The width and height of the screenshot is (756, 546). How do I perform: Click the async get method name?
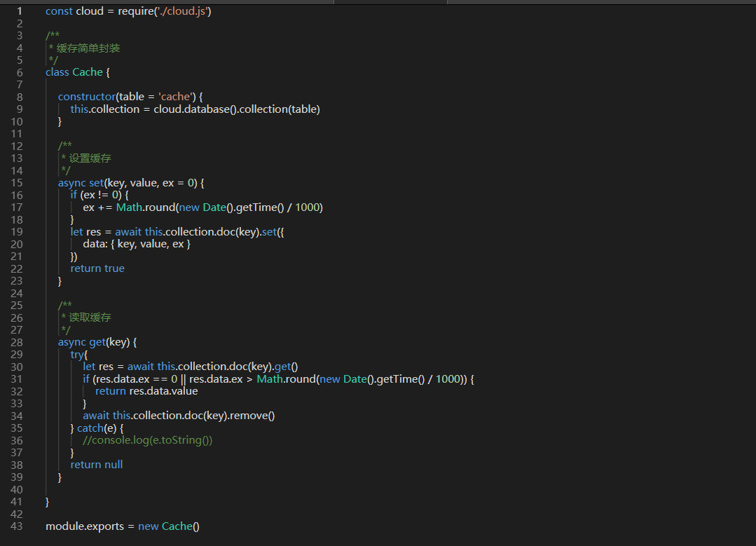[97, 342]
